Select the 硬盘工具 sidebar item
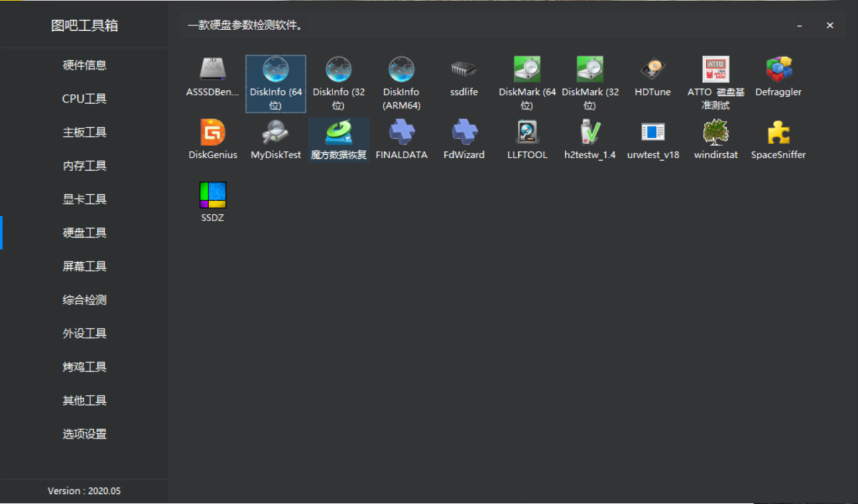Viewport: 858px width, 504px height. click(x=84, y=233)
